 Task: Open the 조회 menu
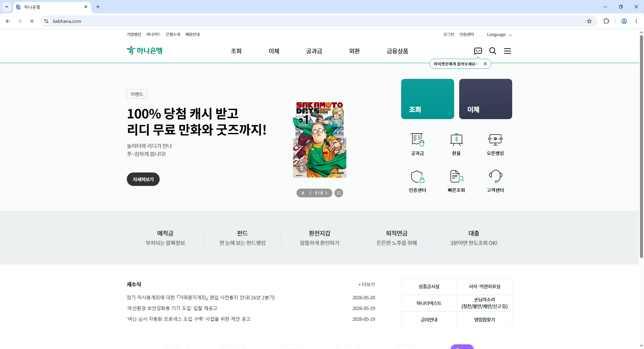click(x=236, y=51)
